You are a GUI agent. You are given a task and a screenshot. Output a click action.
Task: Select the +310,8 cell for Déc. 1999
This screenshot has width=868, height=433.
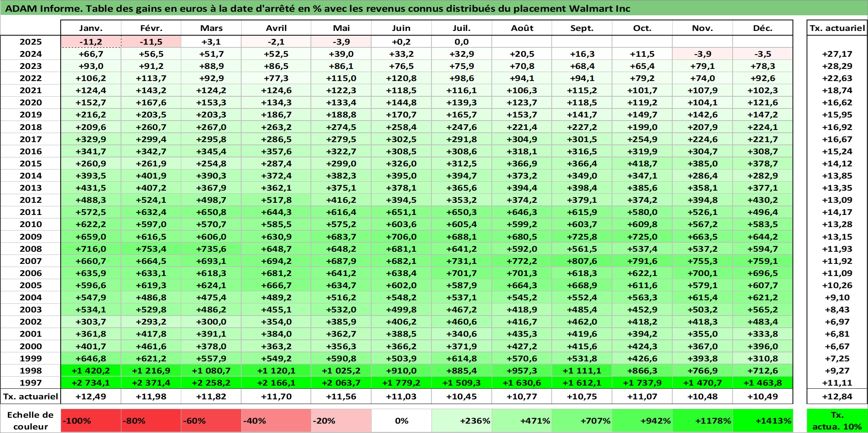tap(763, 359)
